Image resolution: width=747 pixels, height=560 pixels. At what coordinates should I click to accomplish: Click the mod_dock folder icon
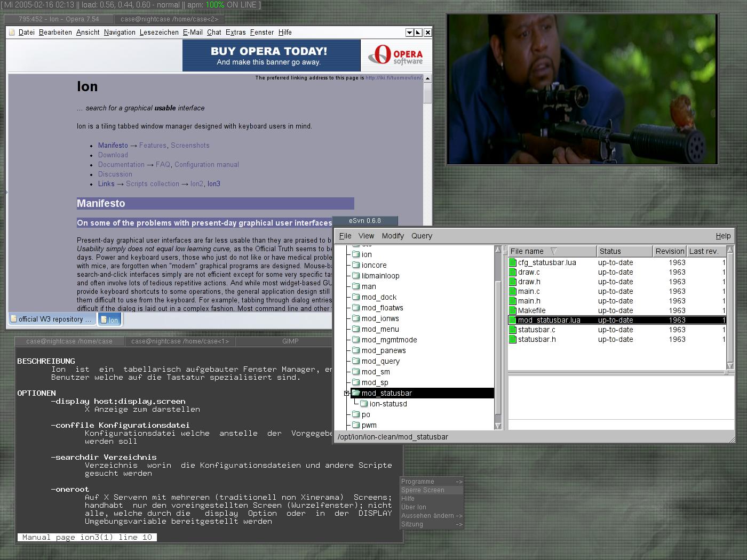[356, 297]
